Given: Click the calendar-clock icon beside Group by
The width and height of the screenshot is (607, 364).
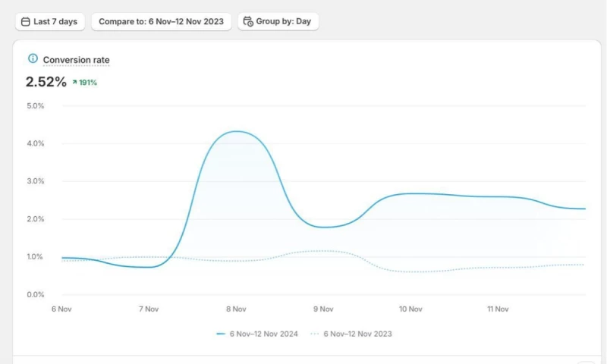Looking at the screenshot, I should (x=248, y=22).
